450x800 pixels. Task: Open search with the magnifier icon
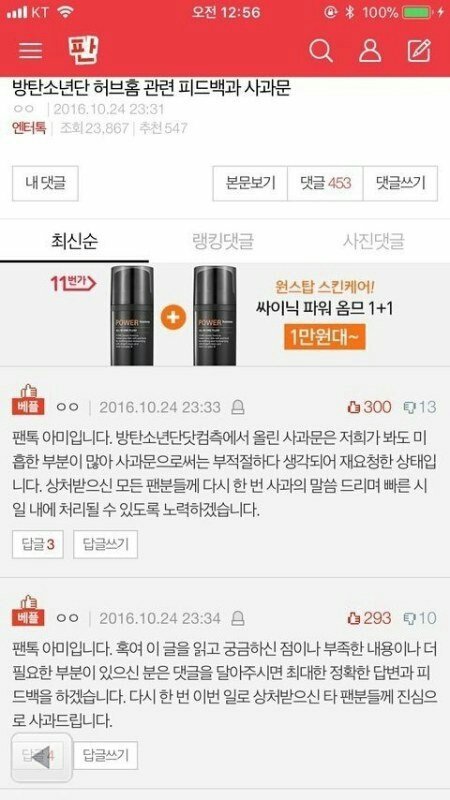point(321,51)
